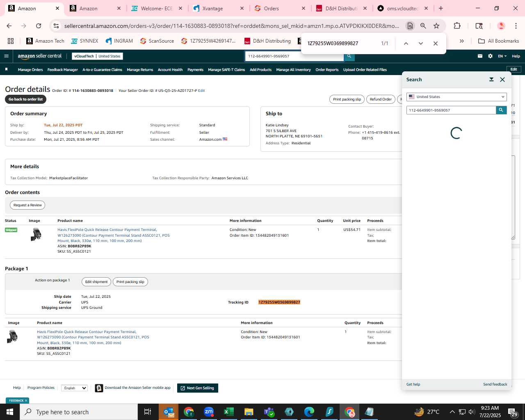Image resolution: width=525 pixels, height=420 pixels.
Task: Open the mail messages icon
Action: [x=480, y=56]
